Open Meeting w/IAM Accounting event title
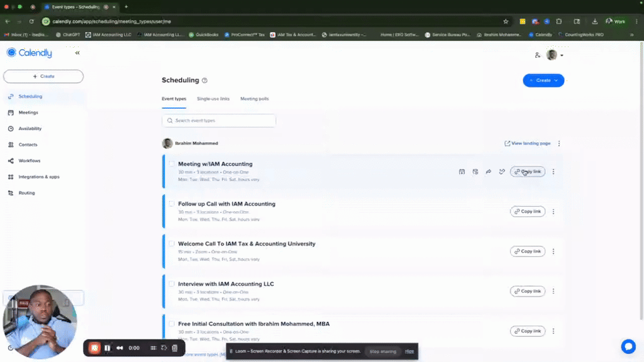Screen dimensions: 644x362 (215, 164)
